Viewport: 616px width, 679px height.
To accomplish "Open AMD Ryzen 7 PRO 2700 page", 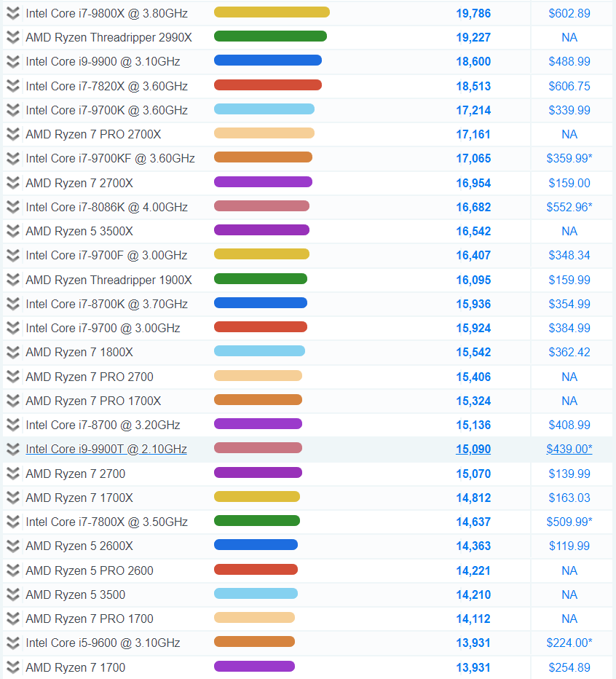I will (x=89, y=377).
